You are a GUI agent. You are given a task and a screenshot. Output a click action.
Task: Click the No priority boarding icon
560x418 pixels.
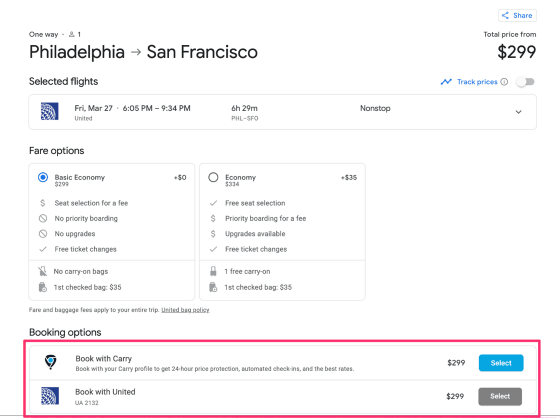pos(43,218)
